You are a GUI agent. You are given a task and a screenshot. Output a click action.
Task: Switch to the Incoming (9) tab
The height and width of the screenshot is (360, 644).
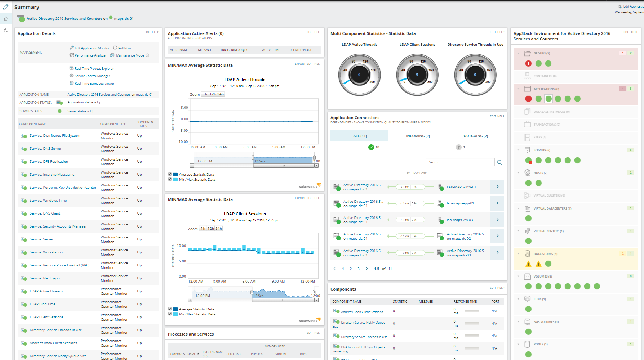coord(418,136)
